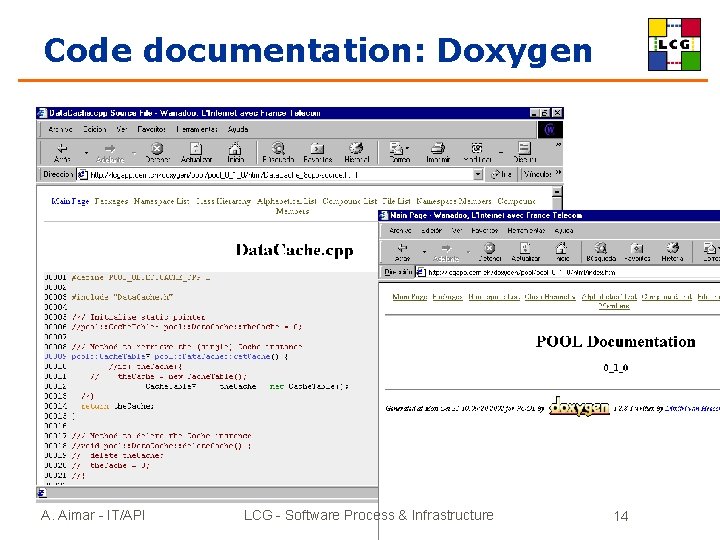Follow Namespace Members link in DataCache.cpp window
720x540 pixels.
pyautogui.click(x=454, y=201)
